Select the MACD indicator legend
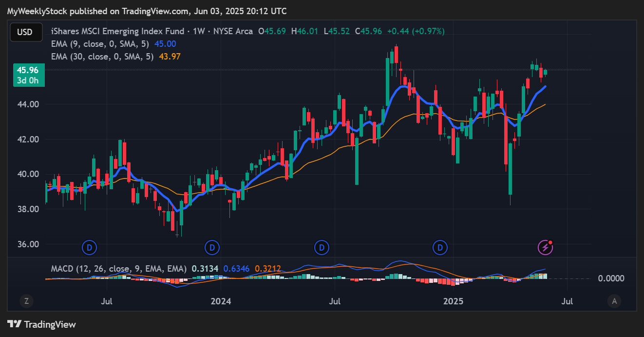This screenshot has width=644, height=337. pos(119,269)
